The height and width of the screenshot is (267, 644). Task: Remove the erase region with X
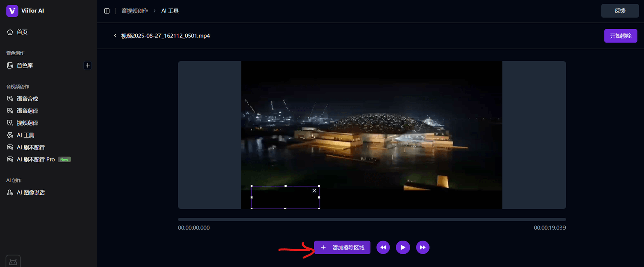tap(314, 191)
